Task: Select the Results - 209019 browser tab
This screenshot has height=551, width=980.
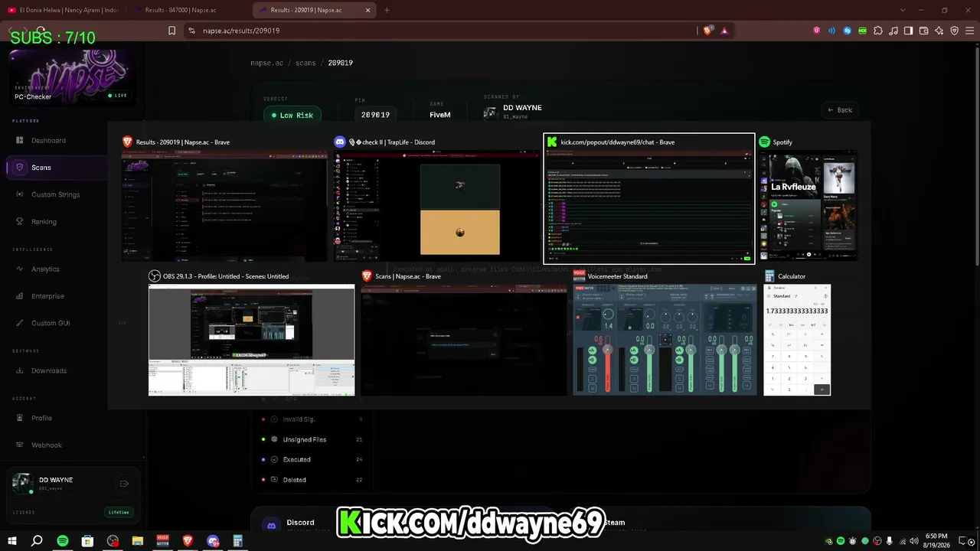Action: pyautogui.click(x=306, y=10)
